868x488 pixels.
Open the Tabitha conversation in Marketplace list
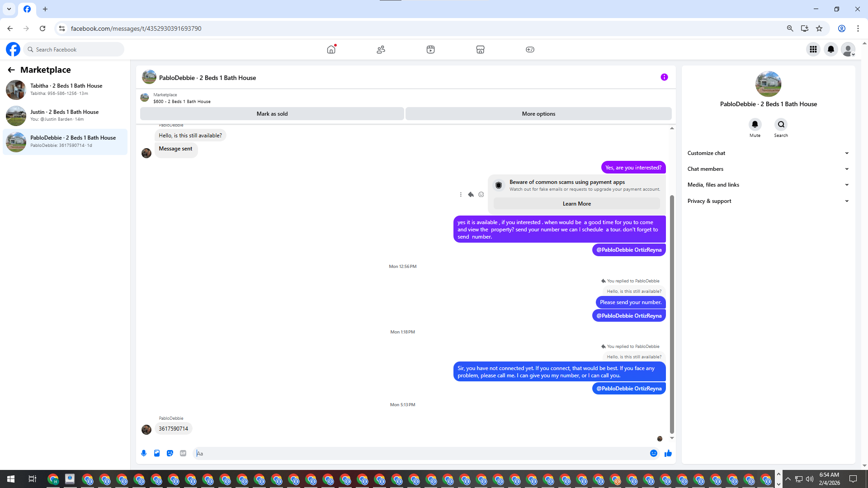65,89
